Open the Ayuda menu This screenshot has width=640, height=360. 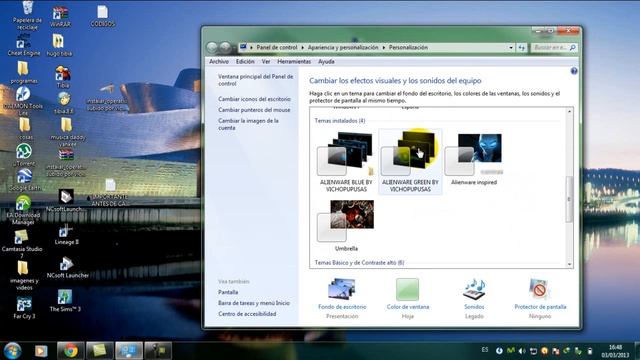[x=326, y=62]
